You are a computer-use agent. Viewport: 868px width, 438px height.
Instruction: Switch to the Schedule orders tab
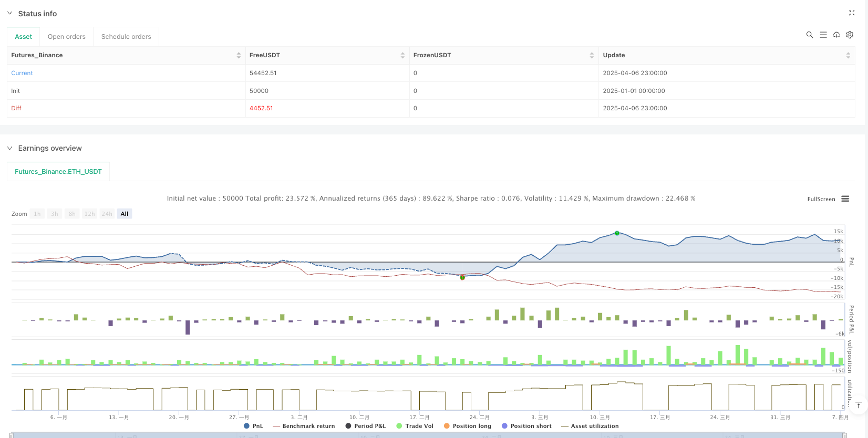(126, 37)
